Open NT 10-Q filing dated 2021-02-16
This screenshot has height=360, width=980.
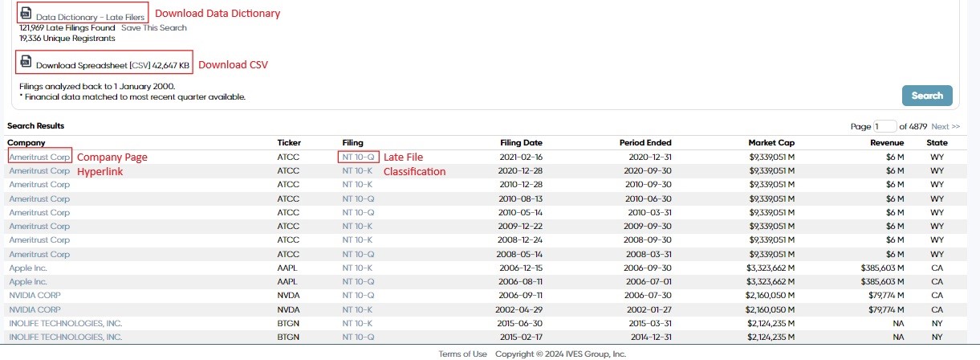[x=358, y=157]
